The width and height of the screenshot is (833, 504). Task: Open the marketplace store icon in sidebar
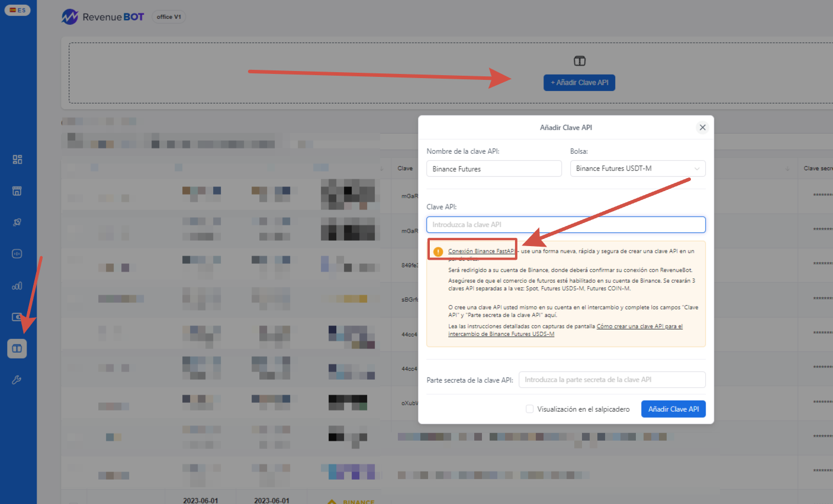tap(17, 190)
